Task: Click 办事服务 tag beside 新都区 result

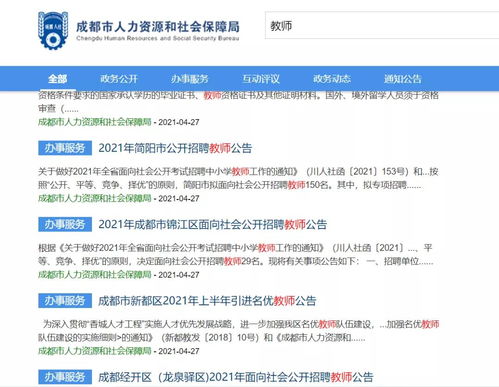Action: (x=65, y=301)
